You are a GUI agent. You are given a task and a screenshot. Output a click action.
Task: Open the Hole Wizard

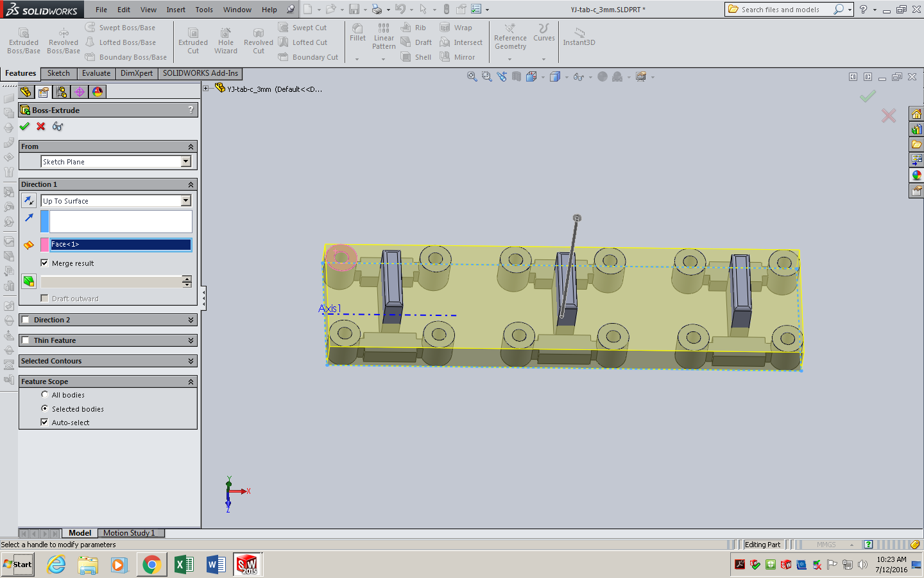click(226, 40)
